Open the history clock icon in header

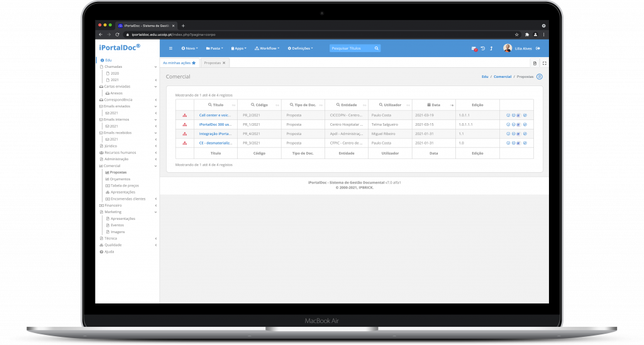(483, 48)
